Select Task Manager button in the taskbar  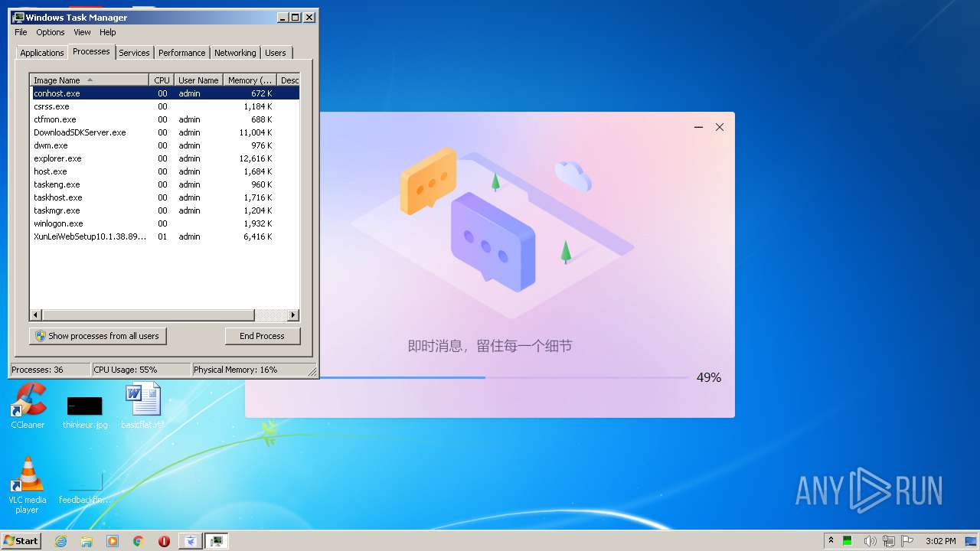(x=217, y=541)
